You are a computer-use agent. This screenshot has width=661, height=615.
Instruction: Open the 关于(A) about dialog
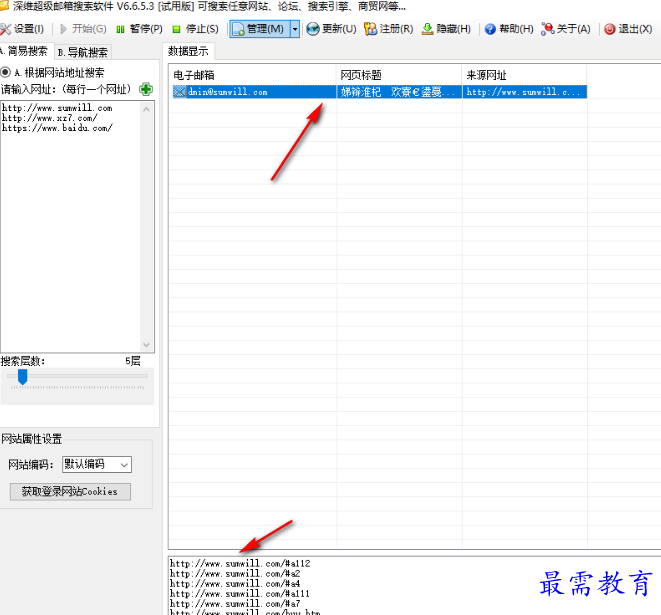[566, 29]
